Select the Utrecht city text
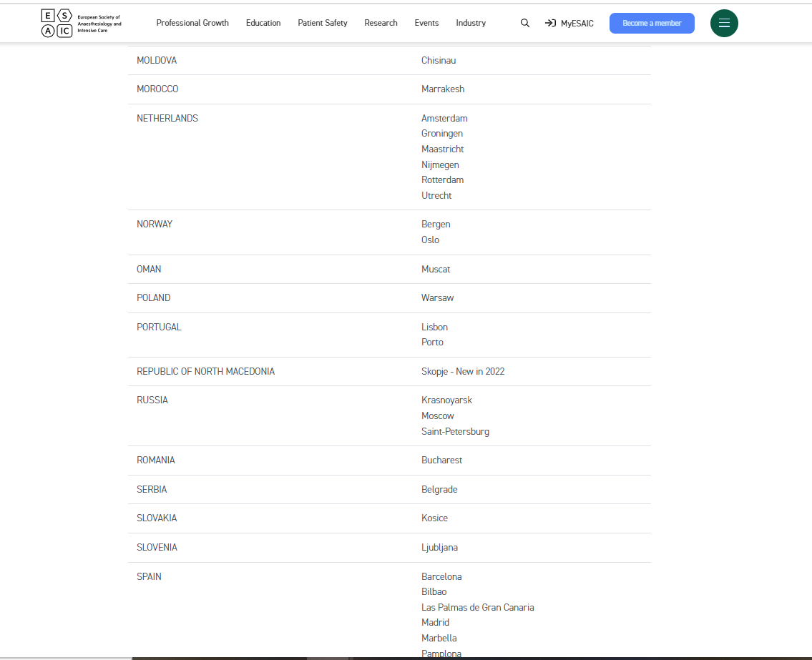 (436, 196)
